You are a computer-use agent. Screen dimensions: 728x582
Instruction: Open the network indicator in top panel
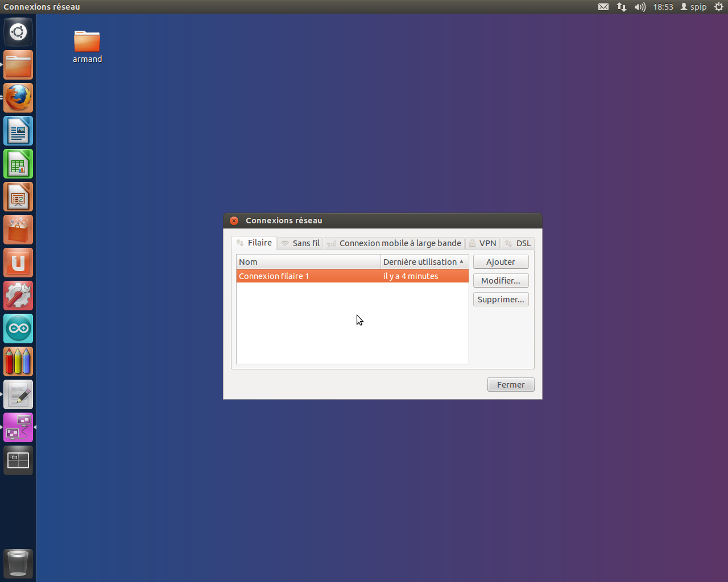tap(622, 7)
